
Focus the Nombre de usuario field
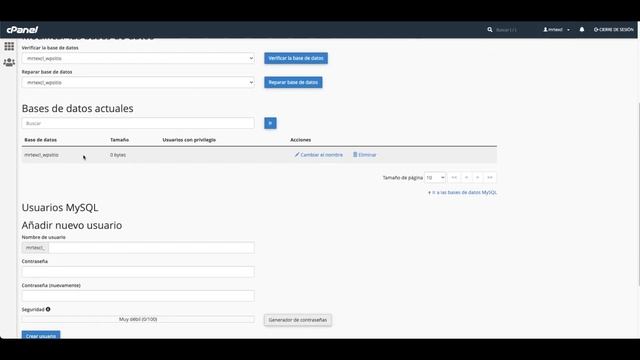click(x=151, y=248)
